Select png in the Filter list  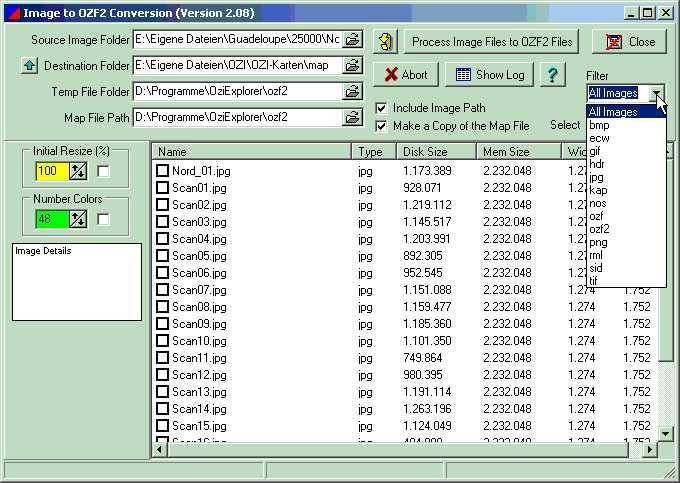pos(598,242)
